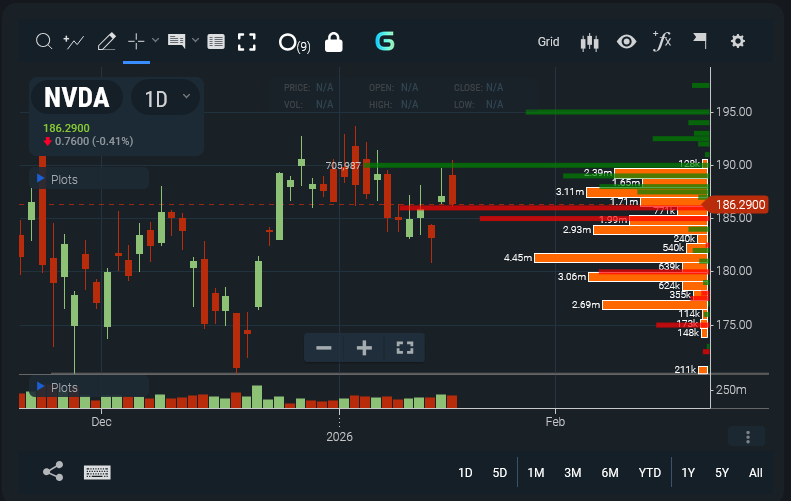Click the 175.00 price axis label

[x=734, y=324]
